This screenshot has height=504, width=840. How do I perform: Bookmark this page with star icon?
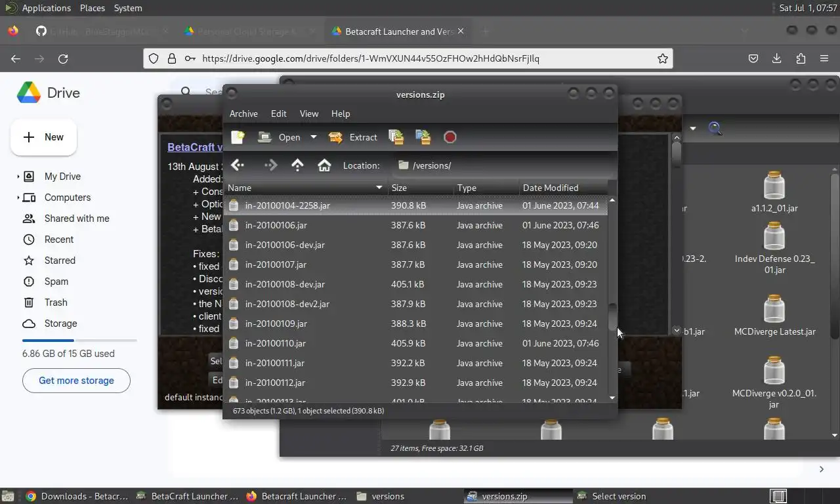tap(663, 58)
